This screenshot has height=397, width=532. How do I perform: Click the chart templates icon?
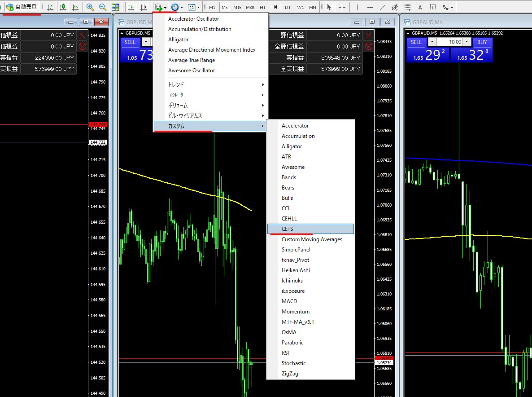tap(192, 7)
